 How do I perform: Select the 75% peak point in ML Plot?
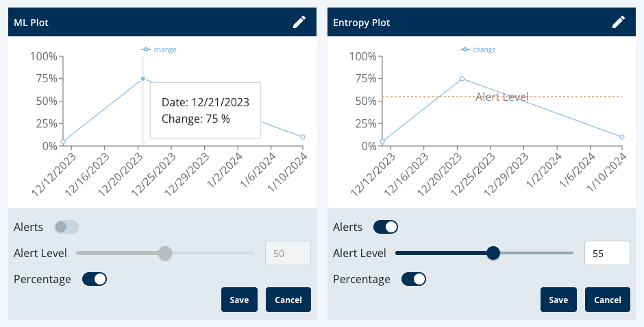(x=143, y=78)
